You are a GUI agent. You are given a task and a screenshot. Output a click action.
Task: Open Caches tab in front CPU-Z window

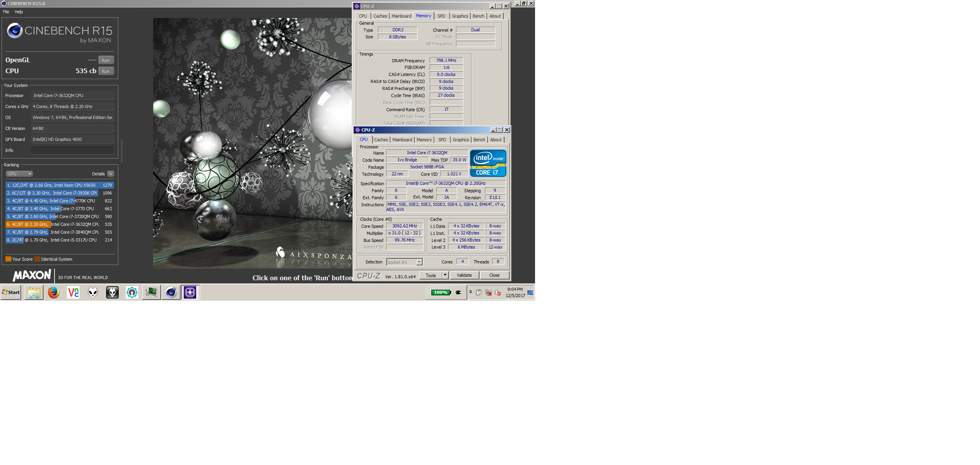pyautogui.click(x=381, y=140)
